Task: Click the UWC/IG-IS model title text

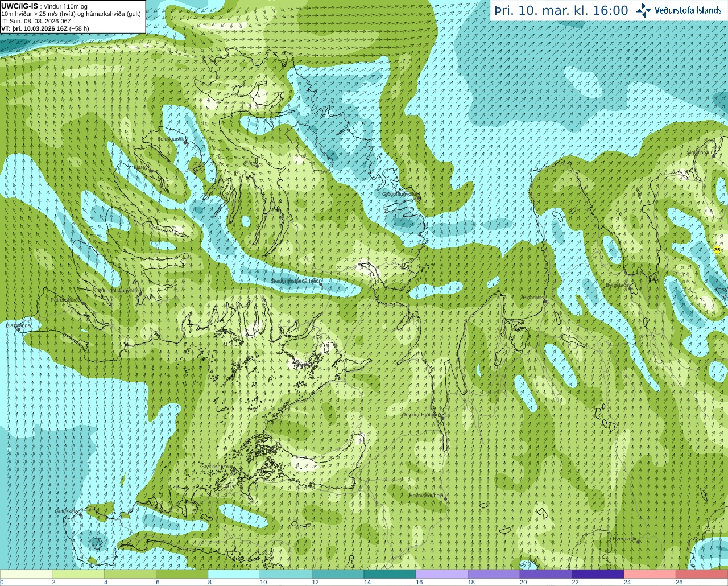Action: (x=20, y=6)
